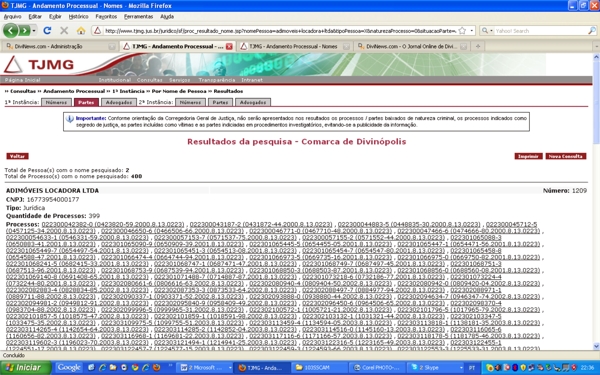The image size is (600, 375).
Task: Select 2ª Instância Advogados tab
Action: 253,102
